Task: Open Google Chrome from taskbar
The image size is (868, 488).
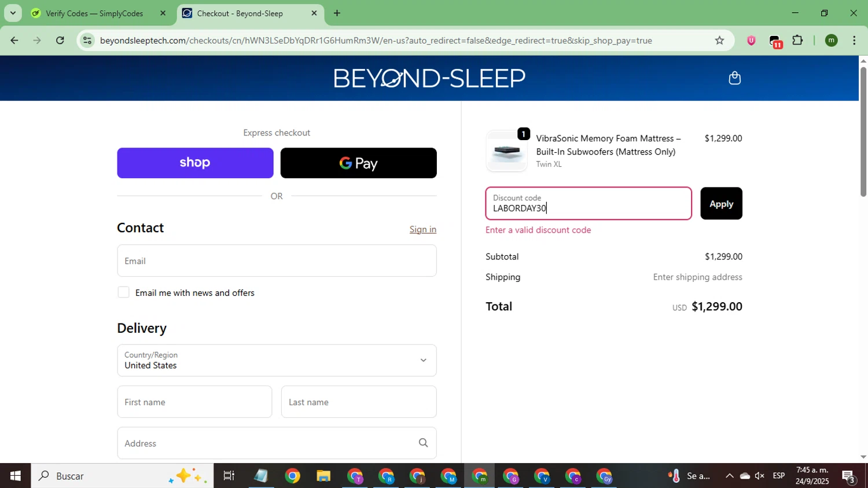Action: [x=292, y=476]
